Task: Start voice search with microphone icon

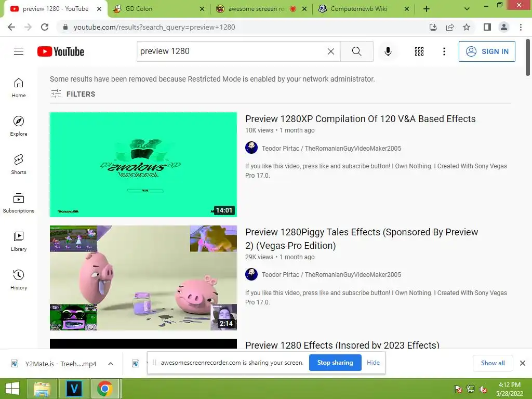Action: click(x=388, y=51)
